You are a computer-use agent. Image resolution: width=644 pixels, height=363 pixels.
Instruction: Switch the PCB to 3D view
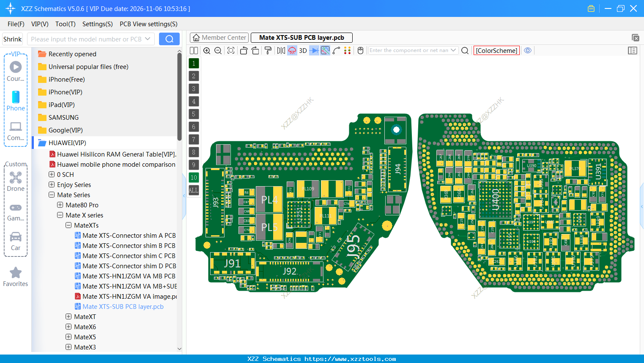(x=302, y=50)
